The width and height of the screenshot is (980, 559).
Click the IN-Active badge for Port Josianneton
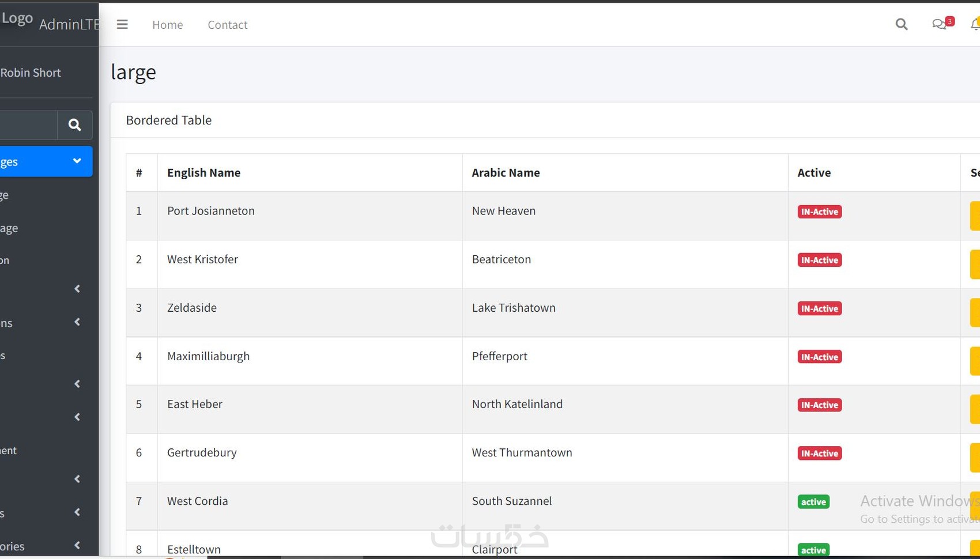click(x=819, y=211)
